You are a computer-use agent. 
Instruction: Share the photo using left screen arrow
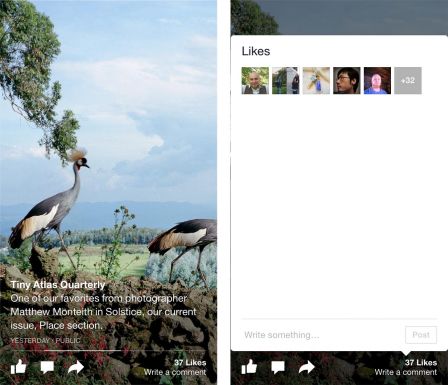(x=76, y=367)
